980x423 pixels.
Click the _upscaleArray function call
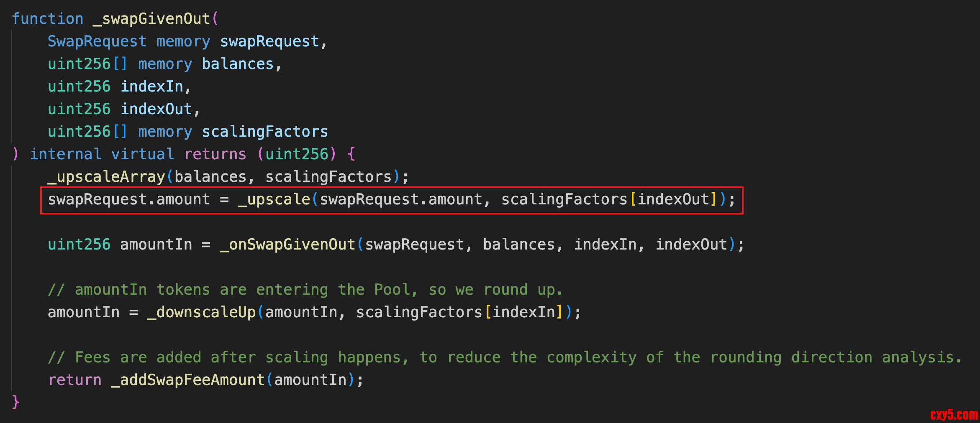106,177
